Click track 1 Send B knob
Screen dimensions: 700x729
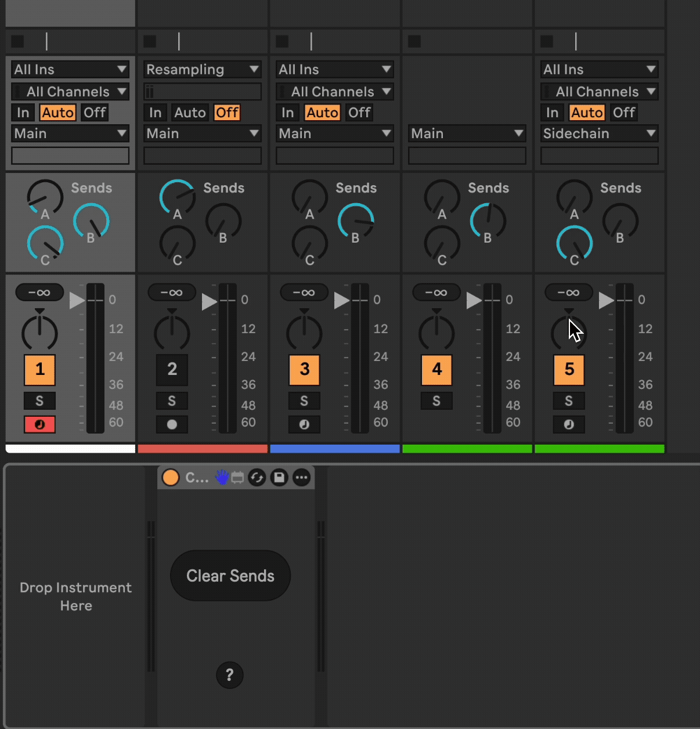[91, 221]
